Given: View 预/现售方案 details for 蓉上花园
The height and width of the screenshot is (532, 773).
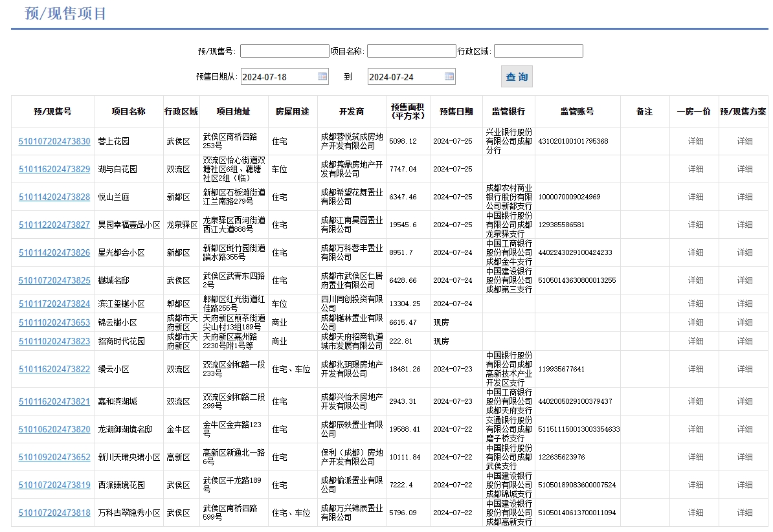Looking at the screenshot, I should (x=745, y=142).
